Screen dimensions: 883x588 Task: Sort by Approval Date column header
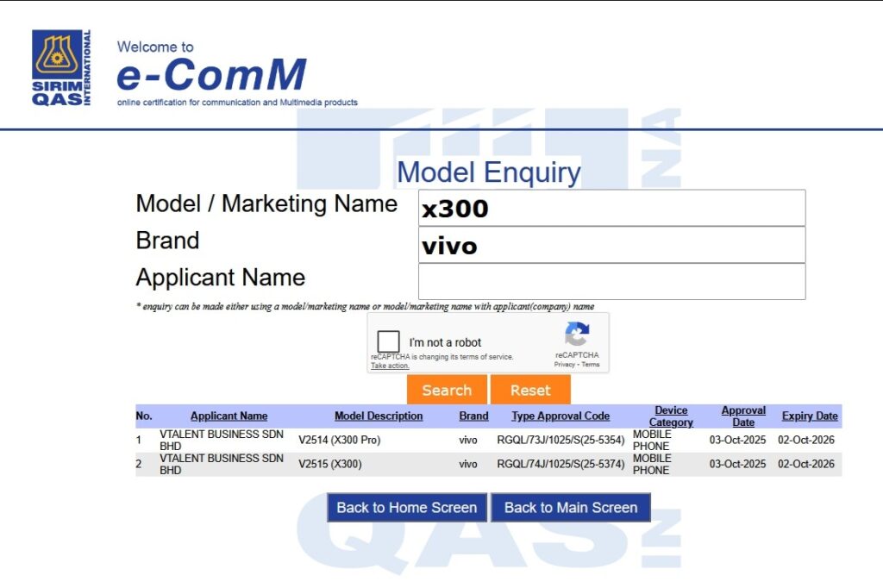click(743, 416)
